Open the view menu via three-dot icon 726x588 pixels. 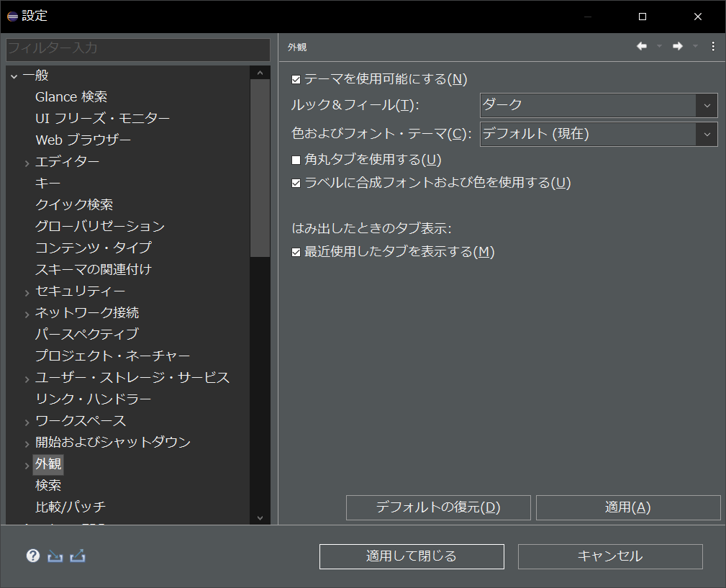pos(713,45)
